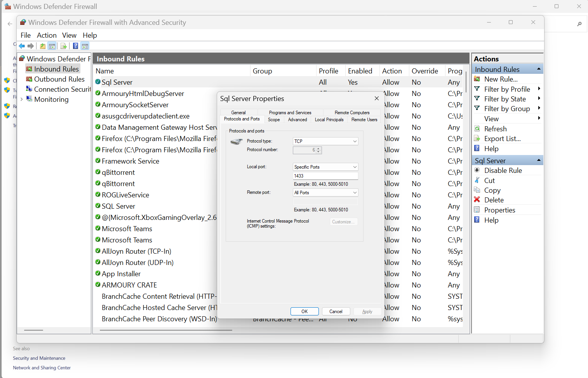Switch to the Advanced tab
588x378 pixels.
coord(297,120)
